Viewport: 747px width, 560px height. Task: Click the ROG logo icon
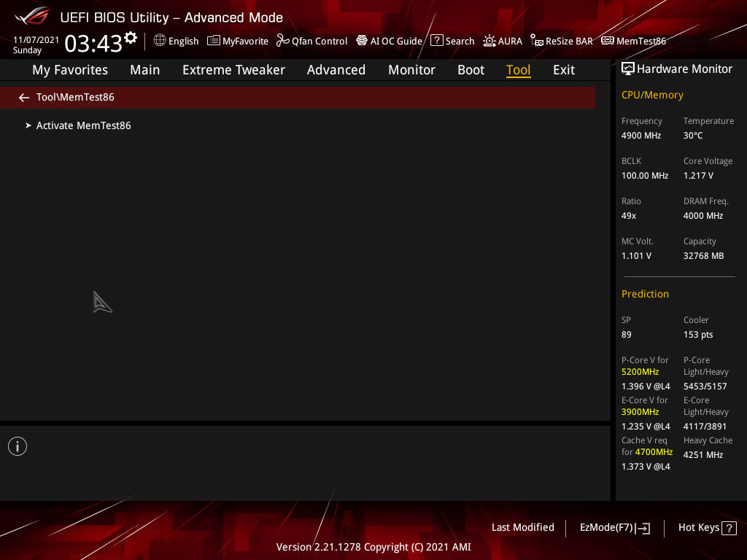click(x=31, y=16)
